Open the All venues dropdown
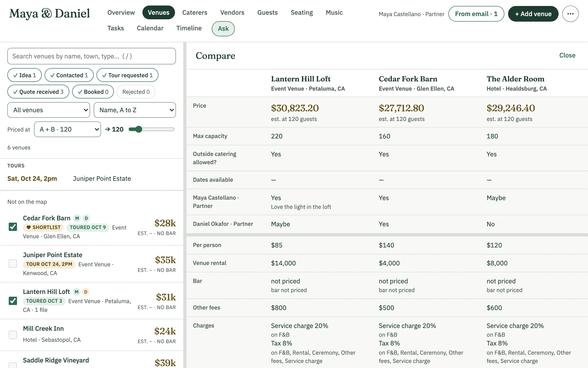The height and width of the screenshot is (368, 588). coord(49,110)
